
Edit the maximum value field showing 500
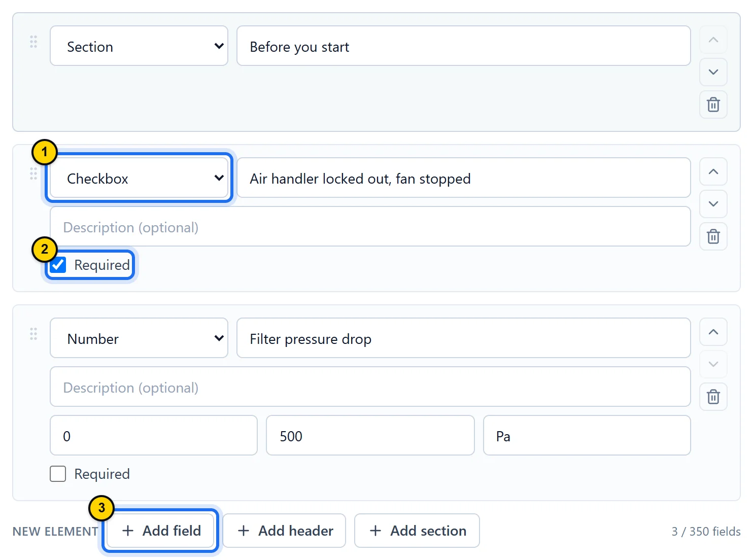tap(370, 436)
